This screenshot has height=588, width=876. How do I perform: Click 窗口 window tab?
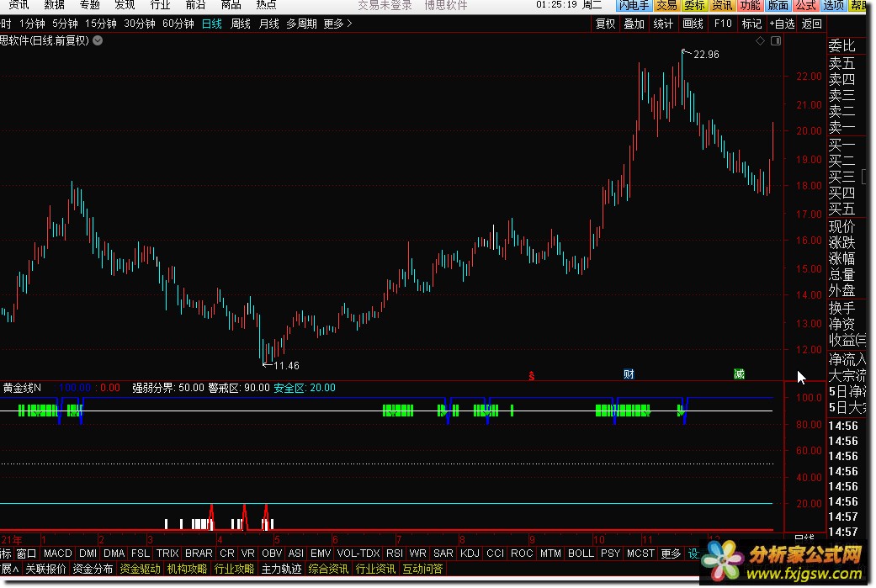click(x=26, y=554)
